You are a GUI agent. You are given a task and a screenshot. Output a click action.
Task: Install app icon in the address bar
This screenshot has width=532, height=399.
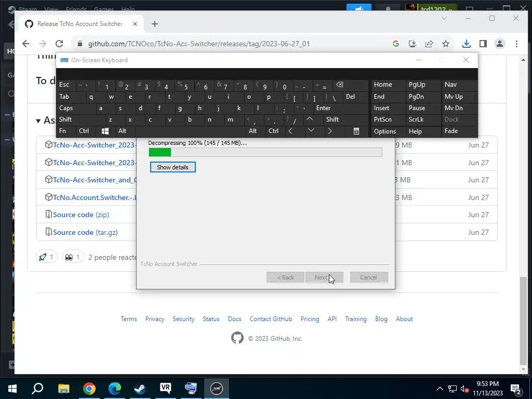(x=412, y=44)
